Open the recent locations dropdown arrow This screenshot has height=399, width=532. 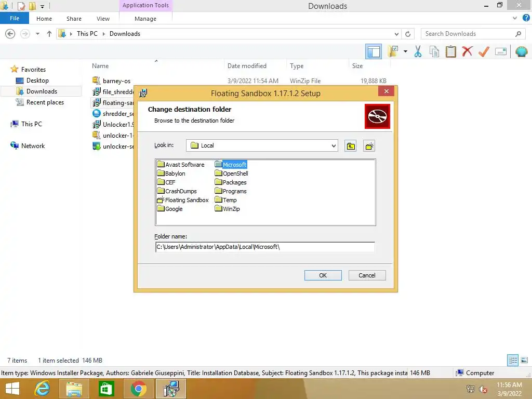pyautogui.click(x=37, y=34)
